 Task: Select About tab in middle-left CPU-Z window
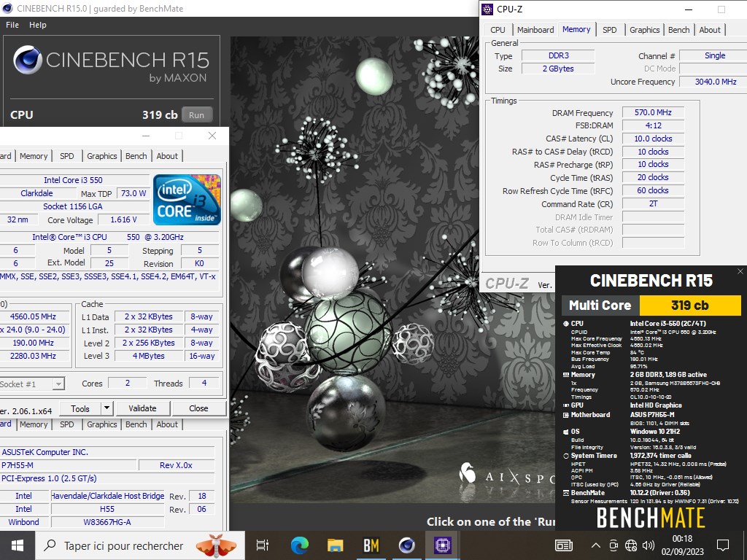(167, 156)
